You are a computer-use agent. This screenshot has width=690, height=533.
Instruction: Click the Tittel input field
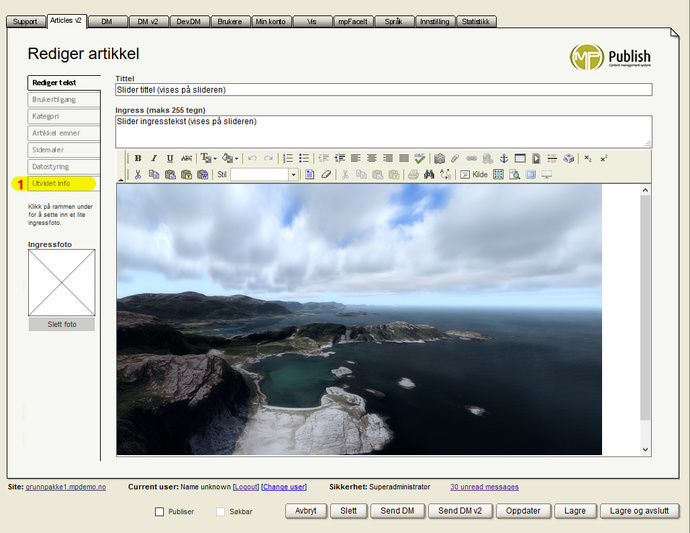point(383,90)
